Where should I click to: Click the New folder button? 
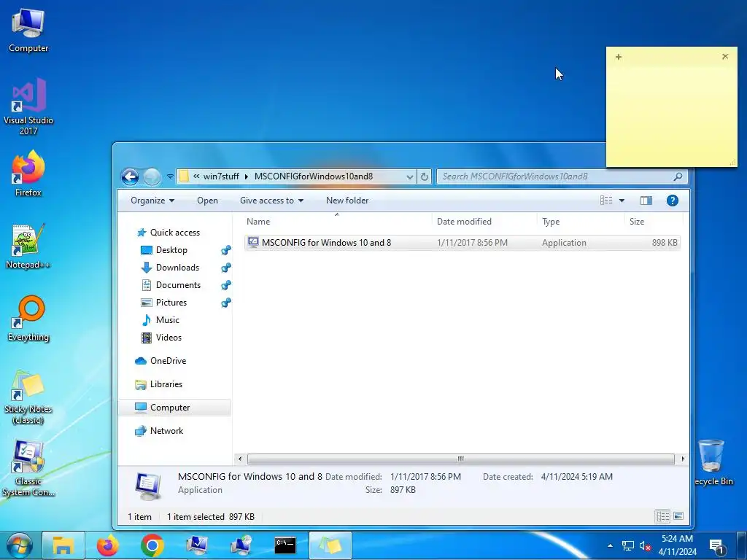click(347, 201)
